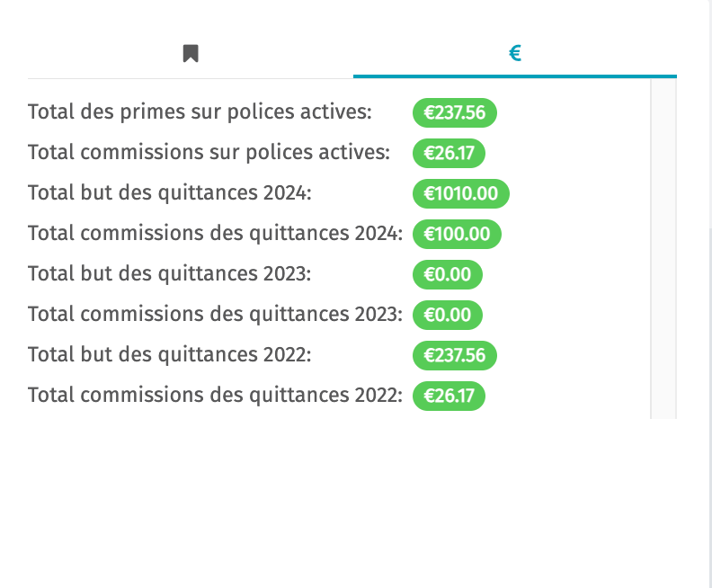Click the €237.56 badge for quittances 2022
This screenshot has width=712, height=588.
tap(455, 355)
